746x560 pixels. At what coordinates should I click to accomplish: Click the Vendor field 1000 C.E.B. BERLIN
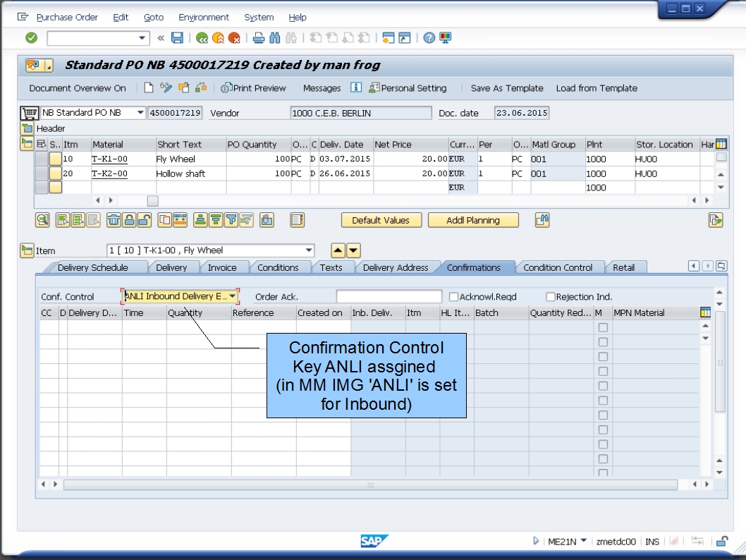(x=361, y=114)
